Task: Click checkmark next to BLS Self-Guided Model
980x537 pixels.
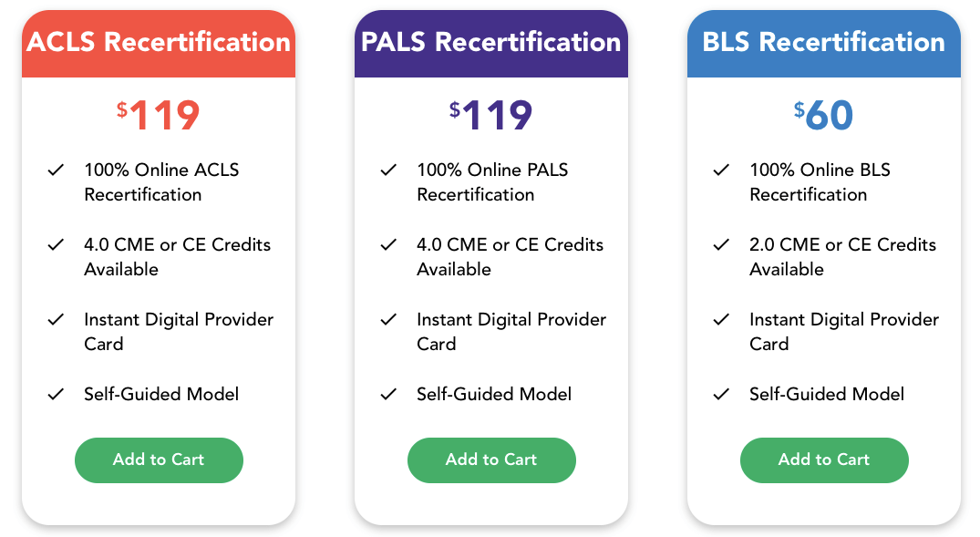Action: [x=721, y=394]
